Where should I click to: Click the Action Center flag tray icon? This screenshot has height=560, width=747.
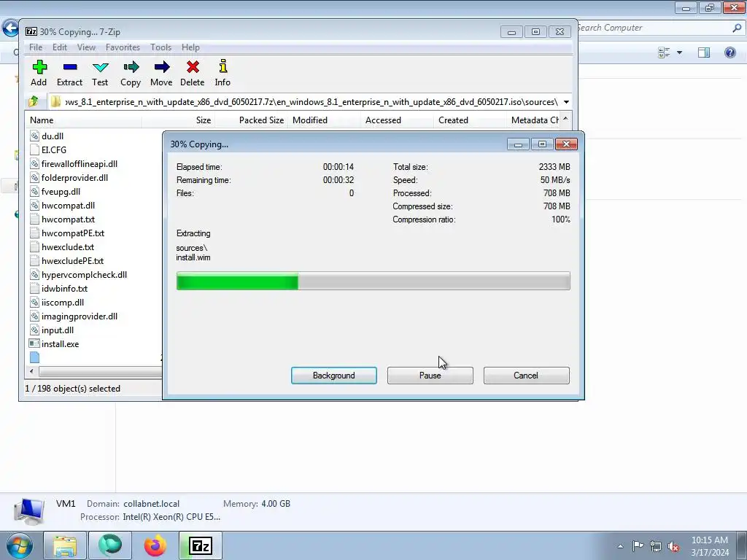(x=638, y=546)
